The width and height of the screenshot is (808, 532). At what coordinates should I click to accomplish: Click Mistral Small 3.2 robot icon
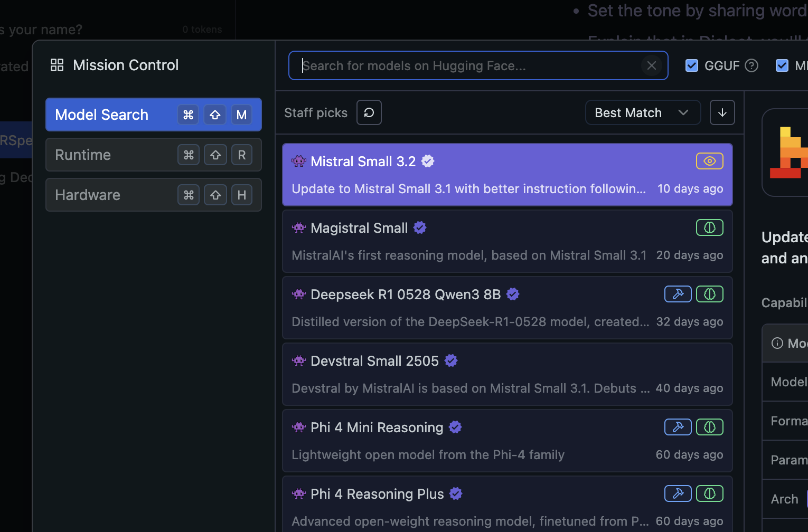coord(299,161)
